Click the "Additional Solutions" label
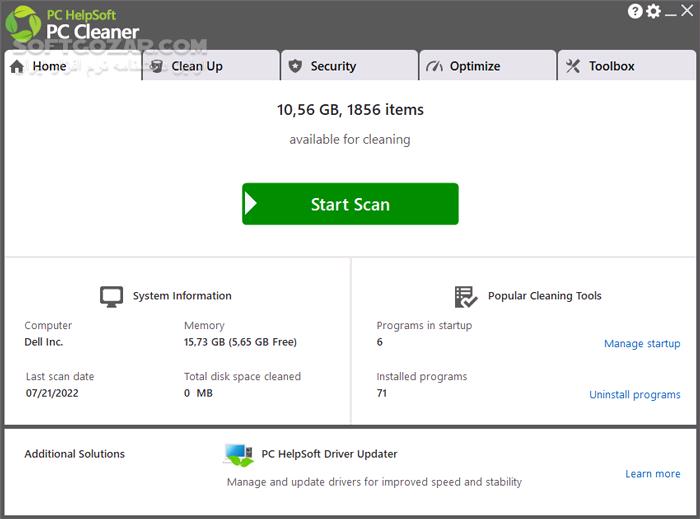The height and width of the screenshot is (519, 700). [x=75, y=454]
